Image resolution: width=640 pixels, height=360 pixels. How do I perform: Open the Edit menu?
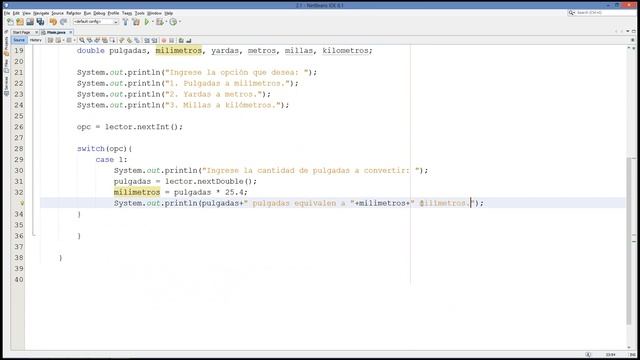16,13
